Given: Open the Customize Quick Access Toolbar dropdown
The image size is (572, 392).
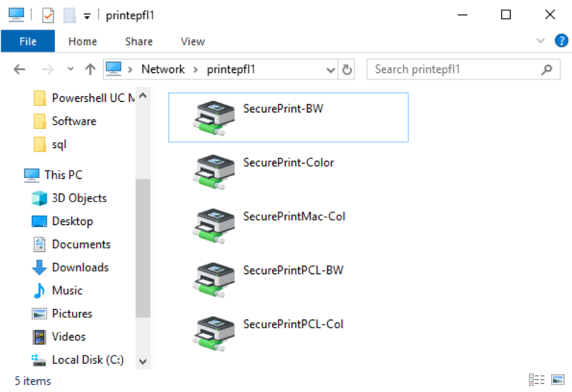Looking at the screenshot, I should click(x=87, y=16).
